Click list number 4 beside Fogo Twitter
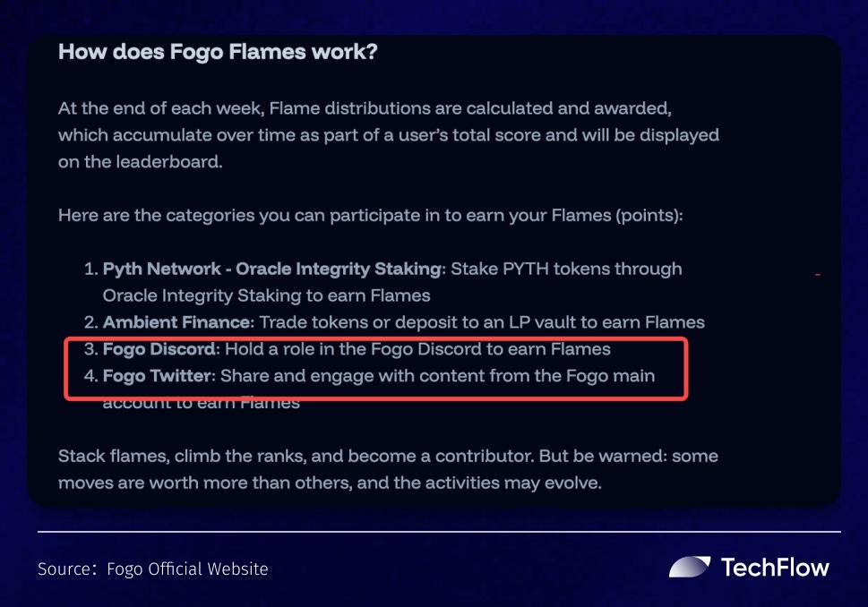868x607 pixels. 90,376
